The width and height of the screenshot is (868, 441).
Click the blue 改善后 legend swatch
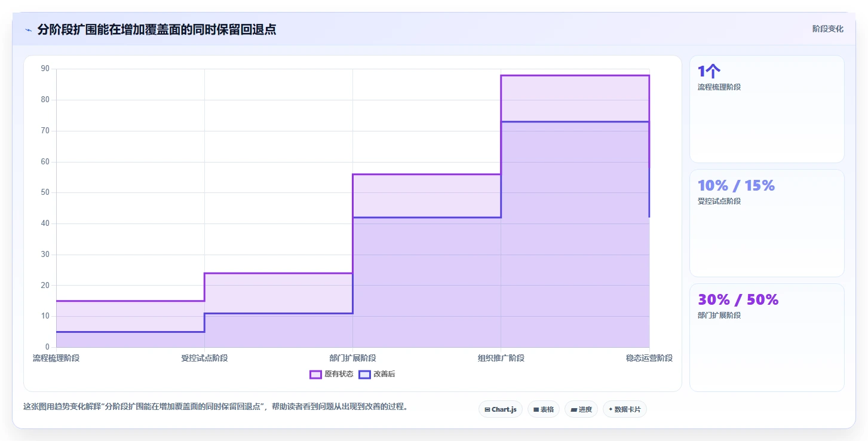[x=364, y=375]
